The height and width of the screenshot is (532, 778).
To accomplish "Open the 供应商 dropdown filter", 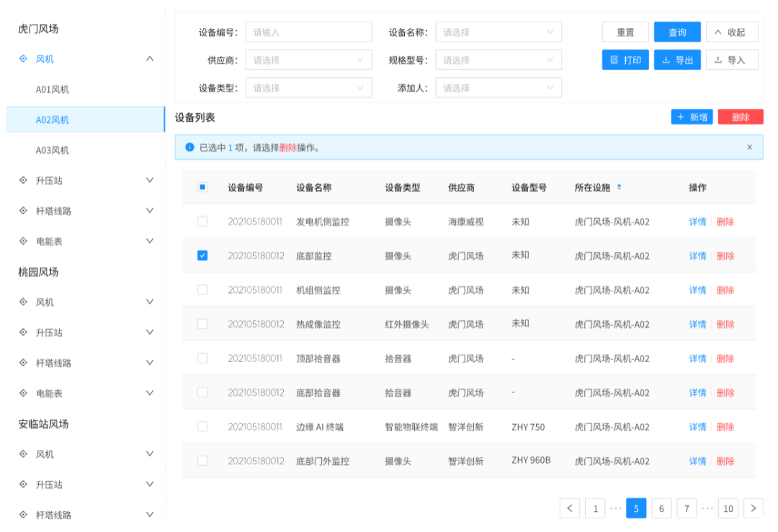I will point(308,60).
